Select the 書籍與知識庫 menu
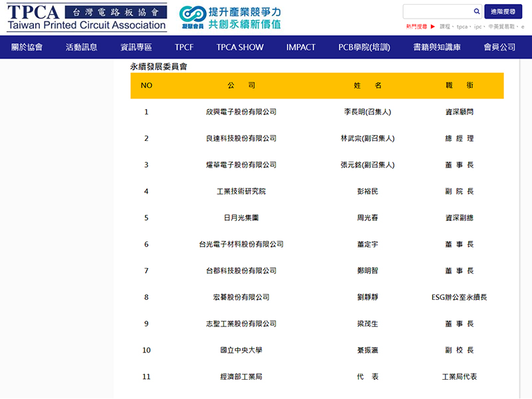 click(436, 47)
